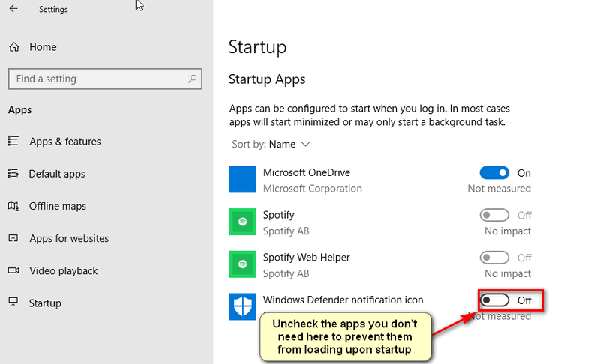
Task: Open Apps & features page
Action: pos(65,142)
